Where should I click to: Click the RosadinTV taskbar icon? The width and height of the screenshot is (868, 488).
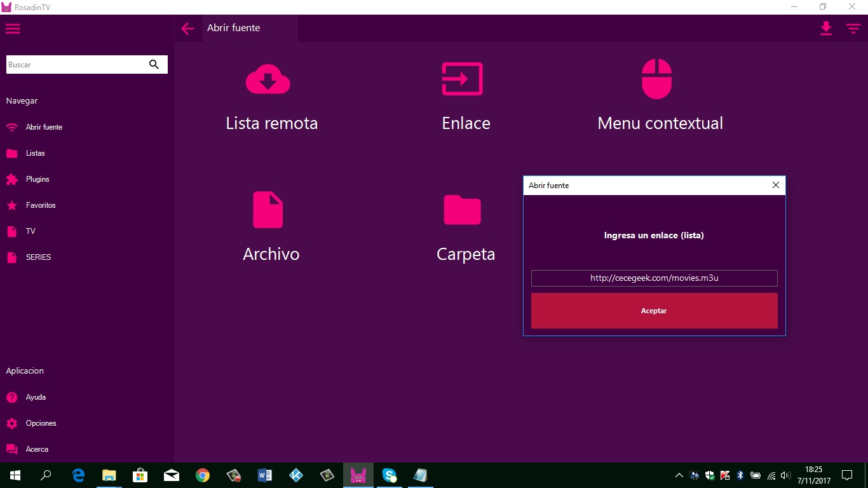[358, 475]
